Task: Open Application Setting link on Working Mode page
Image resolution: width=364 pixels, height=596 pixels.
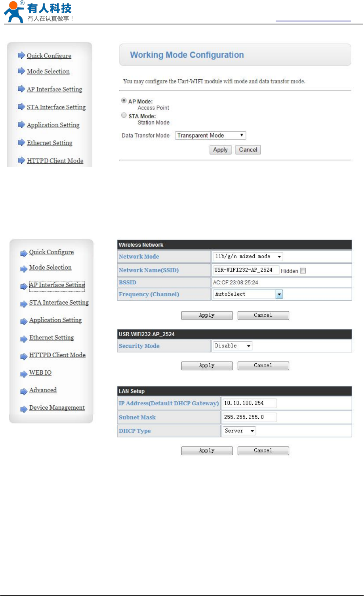Action: pos(53,125)
